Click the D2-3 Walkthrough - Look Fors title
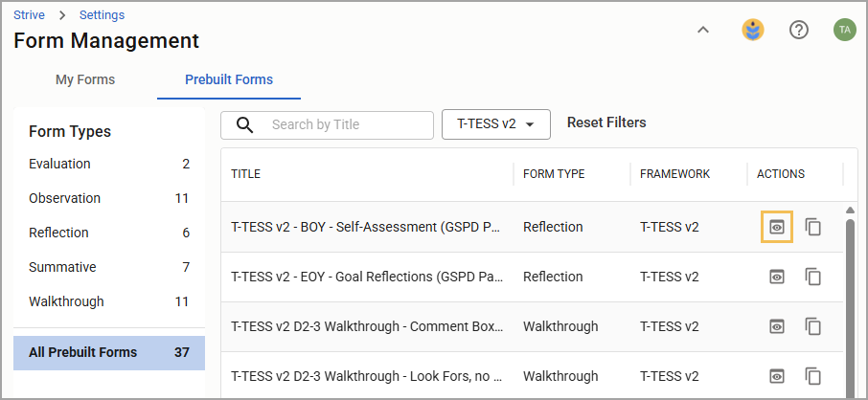The image size is (868, 400). pos(367,376)
